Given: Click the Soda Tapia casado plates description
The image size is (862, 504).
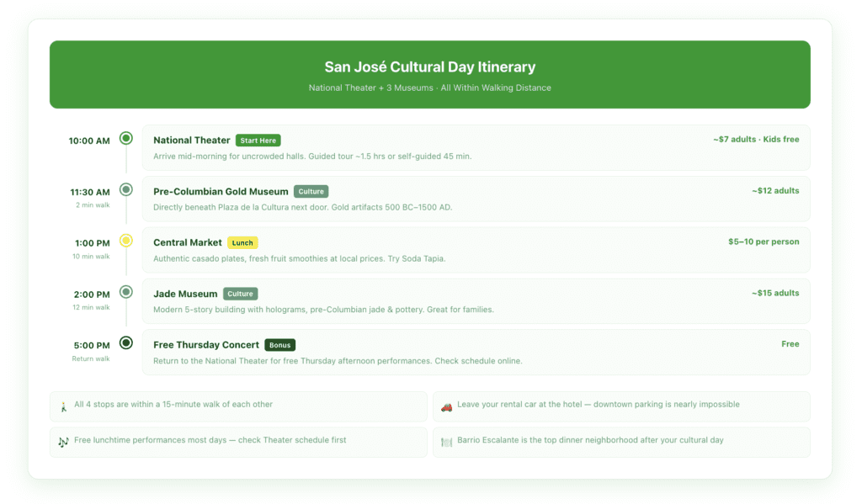Looking at the screenshot, I should [x=299, y=259].
